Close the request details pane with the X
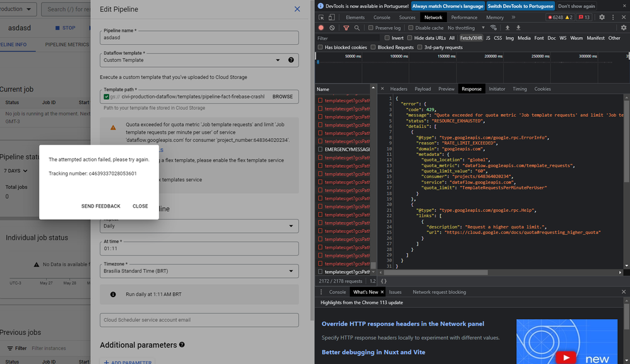 (x=382, y=89)
